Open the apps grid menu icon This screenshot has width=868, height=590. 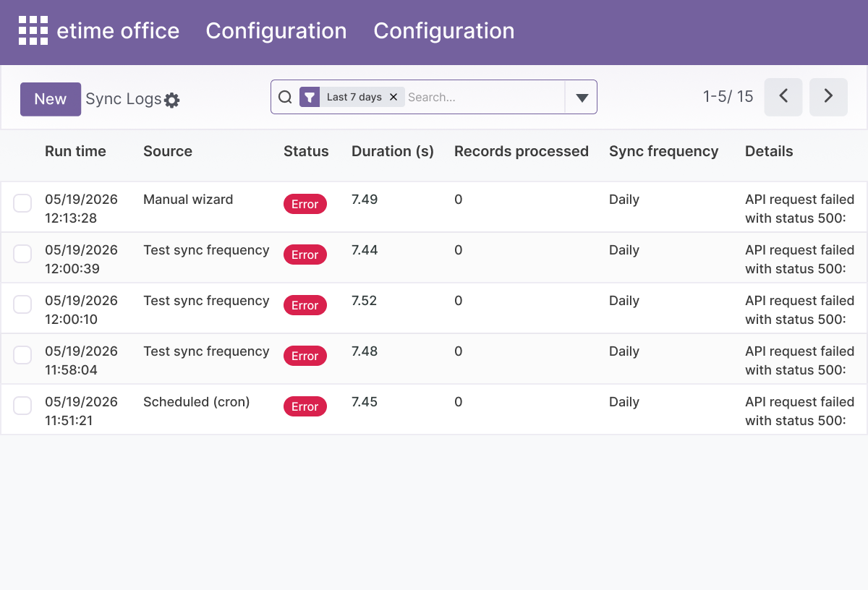coord(33,31)
